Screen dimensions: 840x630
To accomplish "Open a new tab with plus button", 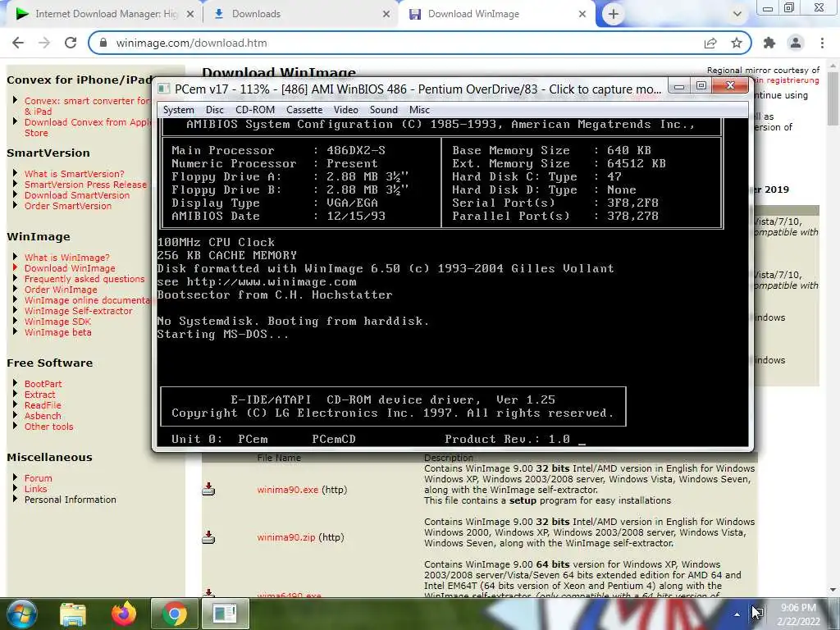I will 614,14.
